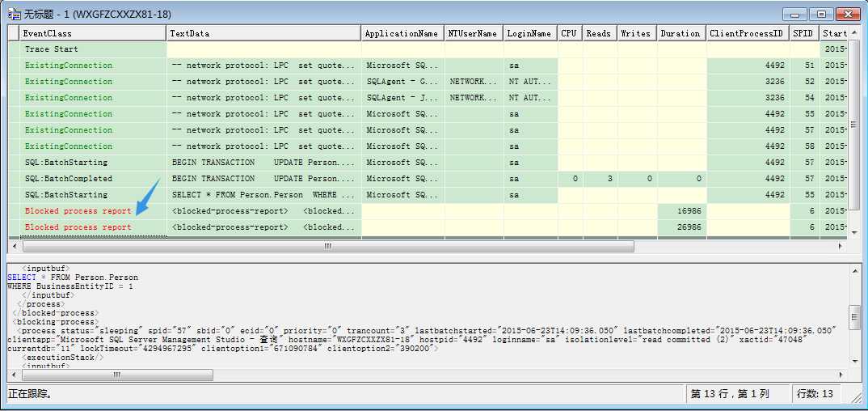
Task: Click the SELECT * FROM Person.Person TextData cell
Action: (263, 194)
